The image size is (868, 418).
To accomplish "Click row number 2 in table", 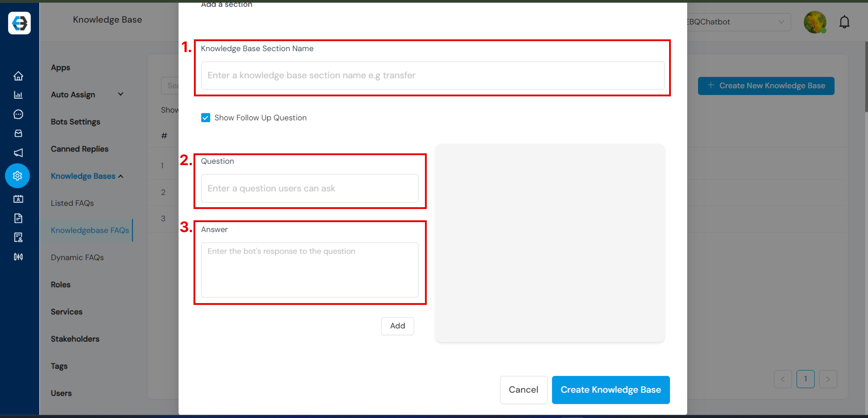I will click(x=163, y=192).
